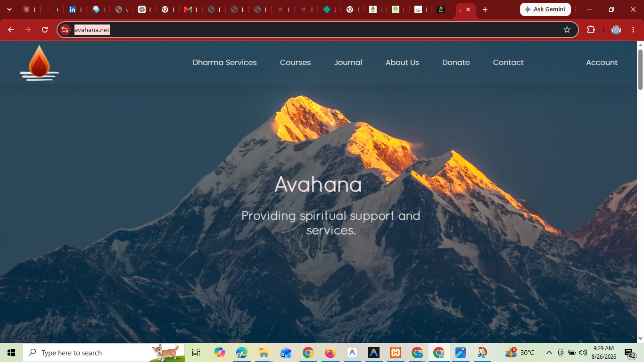Open the 30°C weather widget
This screenshot has height=362, width=644.
tap(520, 353)
